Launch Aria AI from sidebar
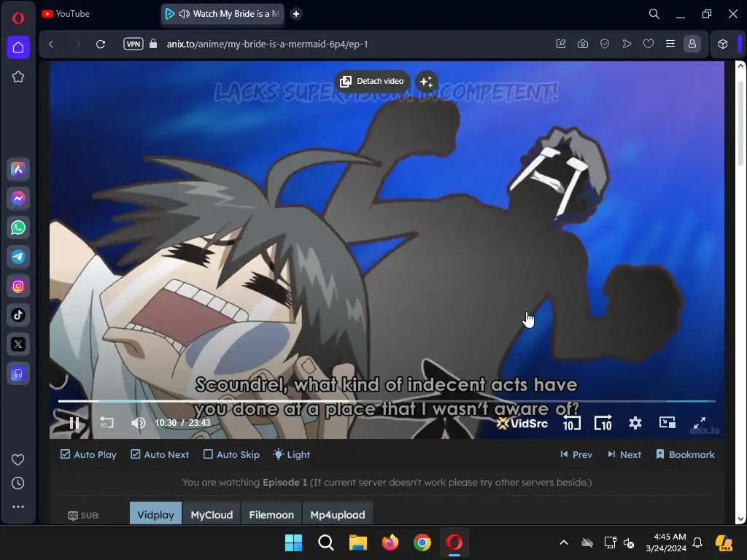The height and width of the screenshot is (560, 747). (x=18, y=169)
